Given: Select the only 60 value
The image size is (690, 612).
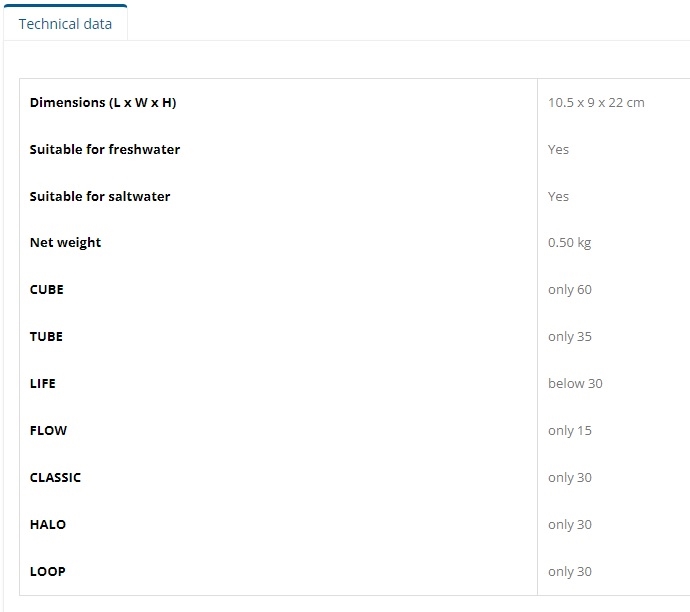Looking at the screenshot, I should click(569, 290).
